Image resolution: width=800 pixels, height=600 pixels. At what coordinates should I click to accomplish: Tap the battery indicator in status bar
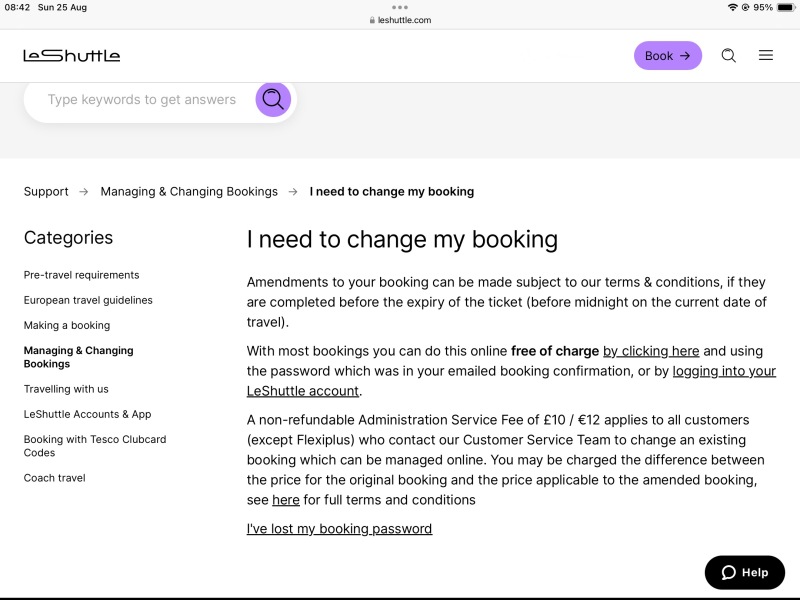coord(786,7)
